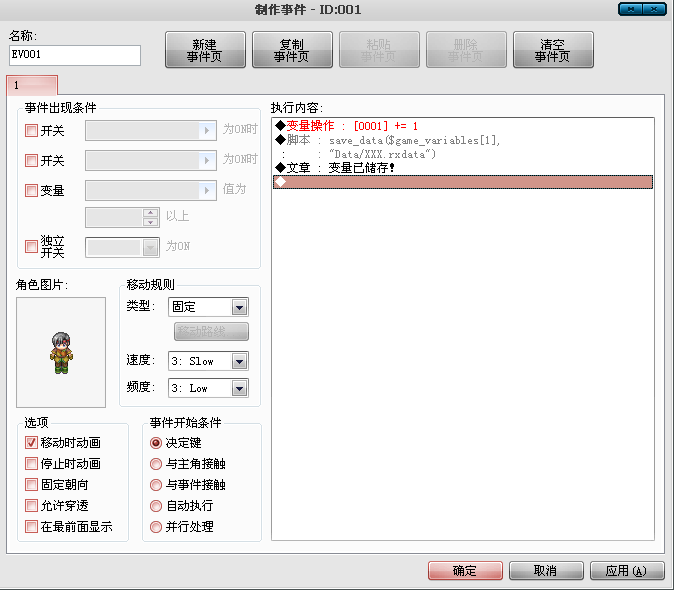Select 自动执行 trigger radio button

[x=156, y=506]
